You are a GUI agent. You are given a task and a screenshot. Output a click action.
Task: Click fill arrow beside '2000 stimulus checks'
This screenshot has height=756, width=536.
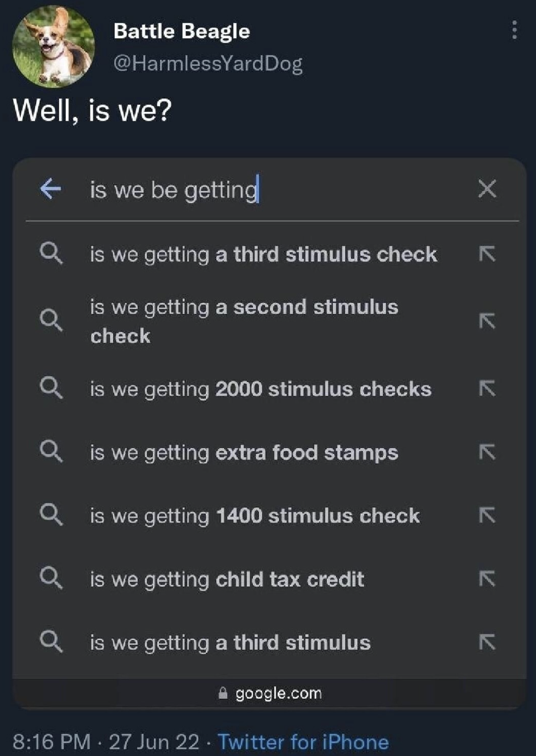coord(487,389)
